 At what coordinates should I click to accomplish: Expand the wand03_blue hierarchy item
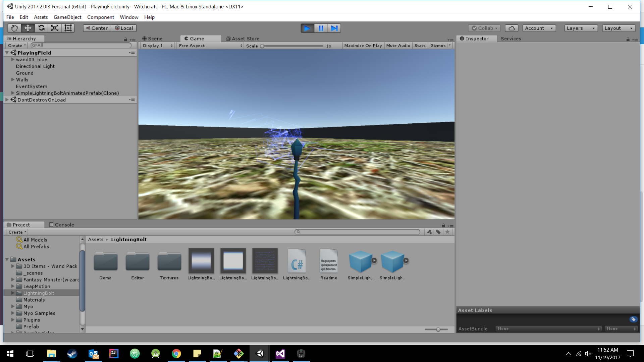point(13,59)
